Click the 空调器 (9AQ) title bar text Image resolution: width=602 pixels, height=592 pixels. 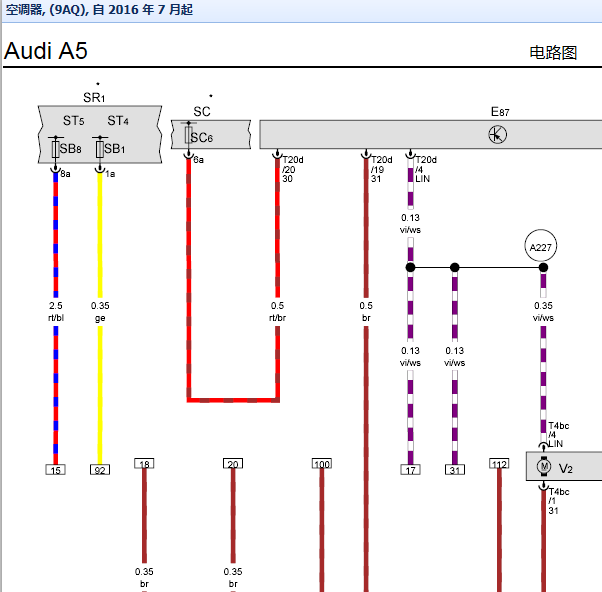pyautogui.click(x=99, y=10)
